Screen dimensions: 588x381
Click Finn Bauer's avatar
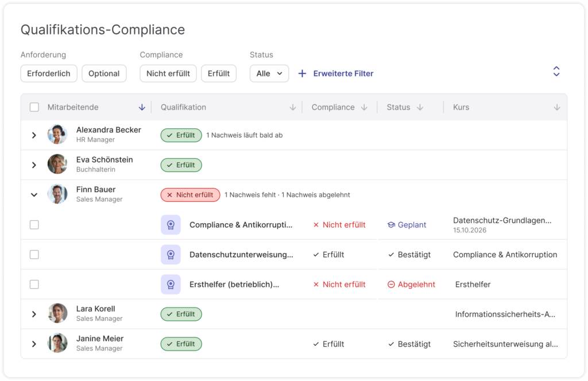57,194
